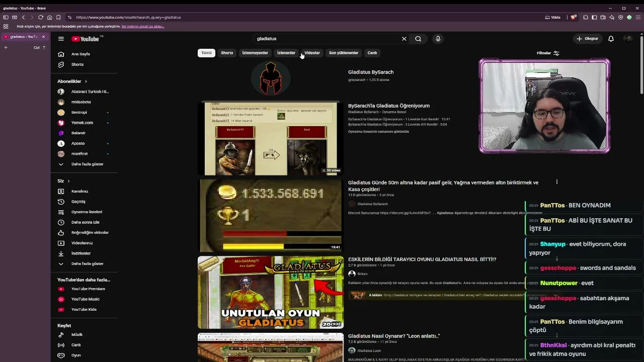Select the İzlenmeyenler filter chip
The image size is (644, 362).
point(255,53)
